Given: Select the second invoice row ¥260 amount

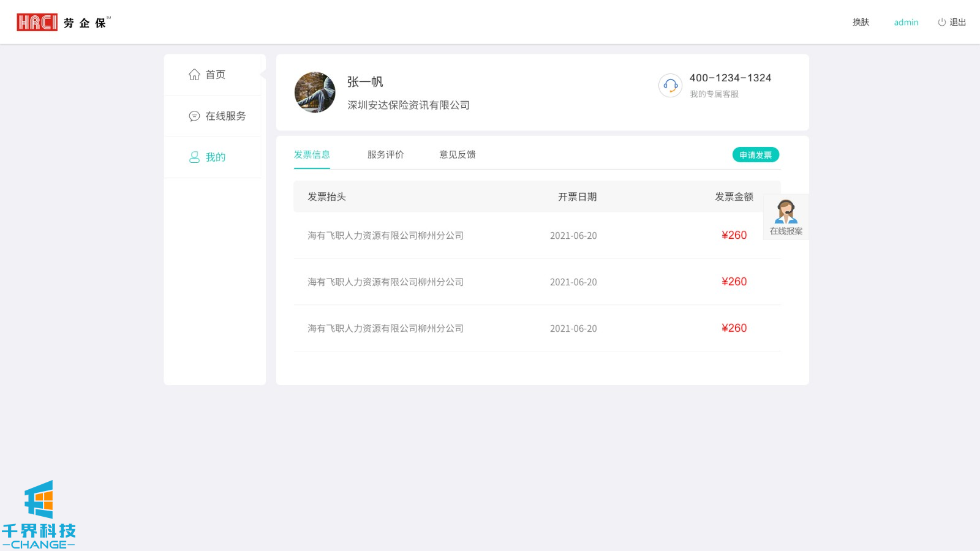Looking at the screenshot, I should pyautogui.click(x=734, y=282).
